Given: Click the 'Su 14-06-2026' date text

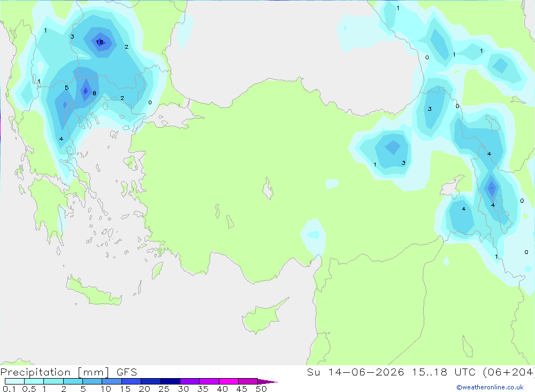Looking at the screenshot, I should [x=355, y=372].
